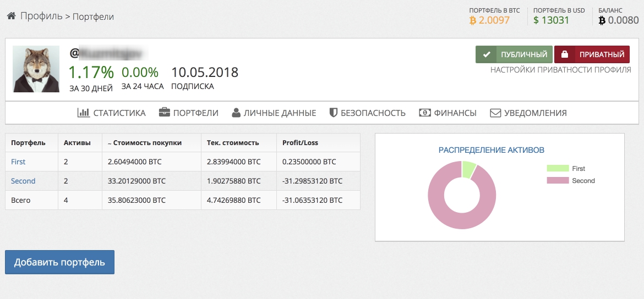Open the Статистика tab
Image resolution: width=644 pixels, height=299 pixels.
coord(112,113)
